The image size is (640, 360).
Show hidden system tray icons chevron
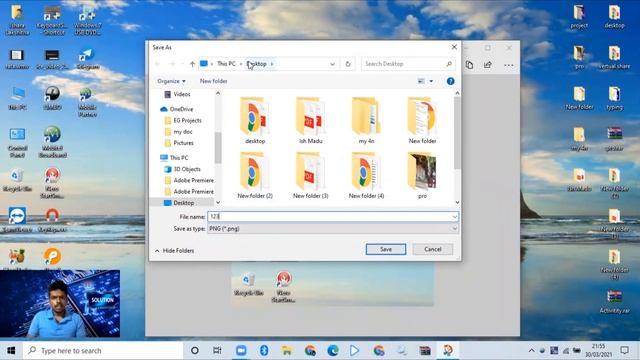531,351
